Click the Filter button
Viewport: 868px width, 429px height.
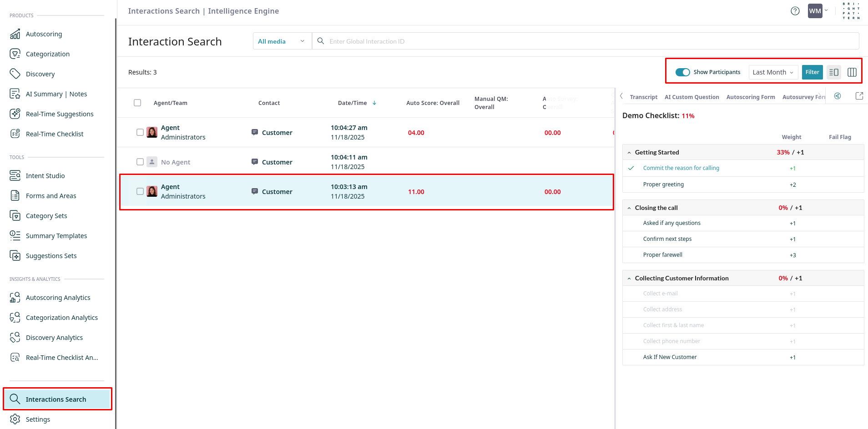tap(812, 72)
